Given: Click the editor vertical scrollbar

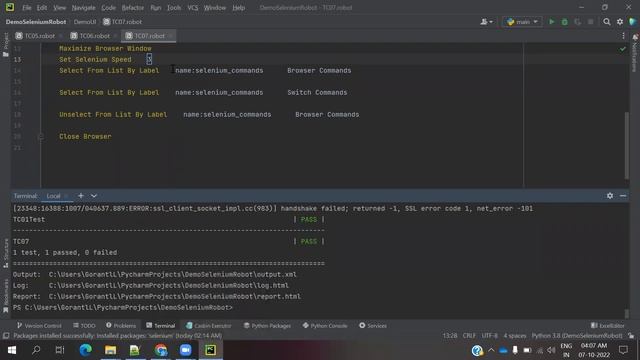Looking at the screenshot, I should (627, 145).
